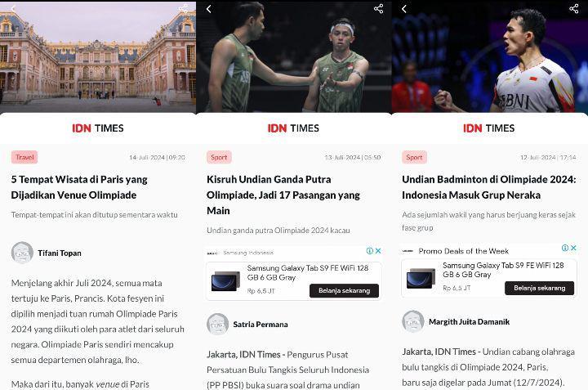The image size is (588, 390).
Task: Open ad info on Promo Deals ad
Action: pos(565,248)
